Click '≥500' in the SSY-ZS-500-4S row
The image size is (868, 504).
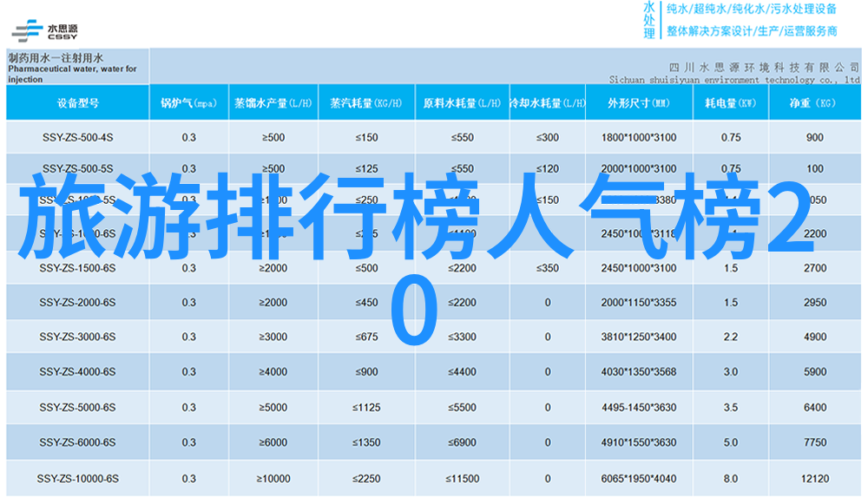(273, 137)
